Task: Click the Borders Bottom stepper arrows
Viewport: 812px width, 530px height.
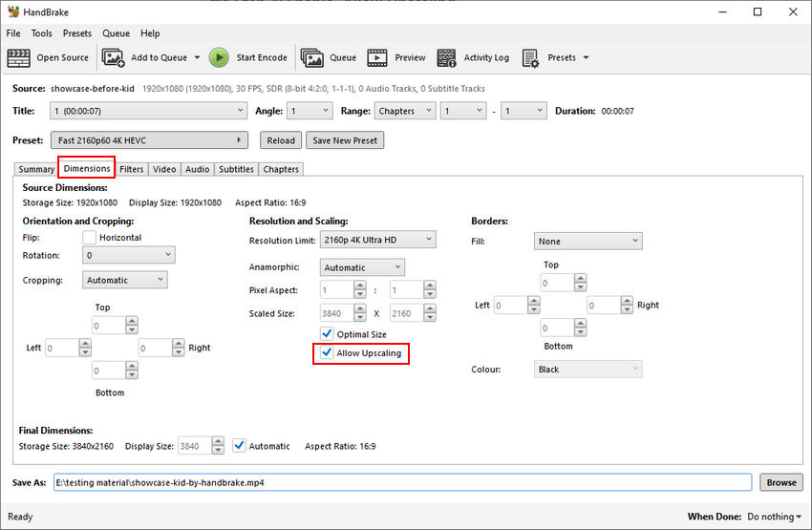Action: [x=581, y=328]
